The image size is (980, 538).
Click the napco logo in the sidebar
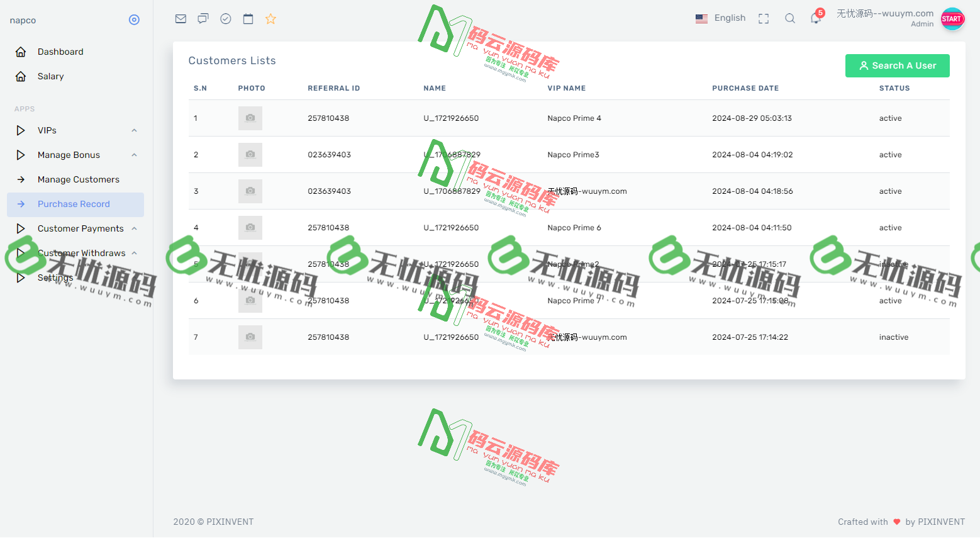tap(23, 20)
